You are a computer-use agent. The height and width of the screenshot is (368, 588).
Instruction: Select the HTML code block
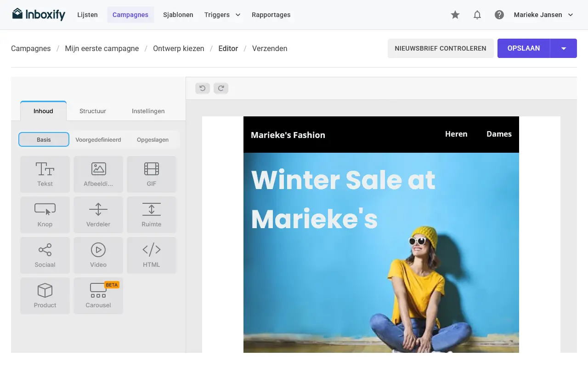click(152, 255)
